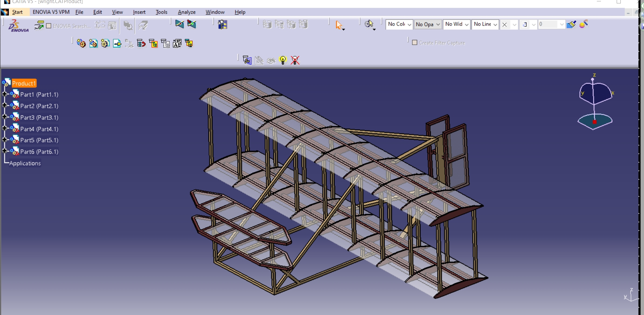Click the Generate Numbering A15 icon
The height and width of the screenshot is (315, 644).
pos(177,43)
